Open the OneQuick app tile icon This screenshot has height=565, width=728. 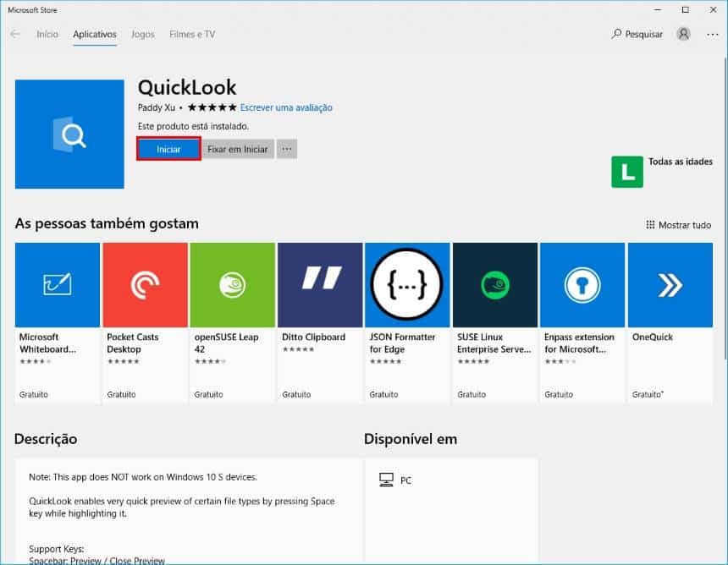[670, 285]
